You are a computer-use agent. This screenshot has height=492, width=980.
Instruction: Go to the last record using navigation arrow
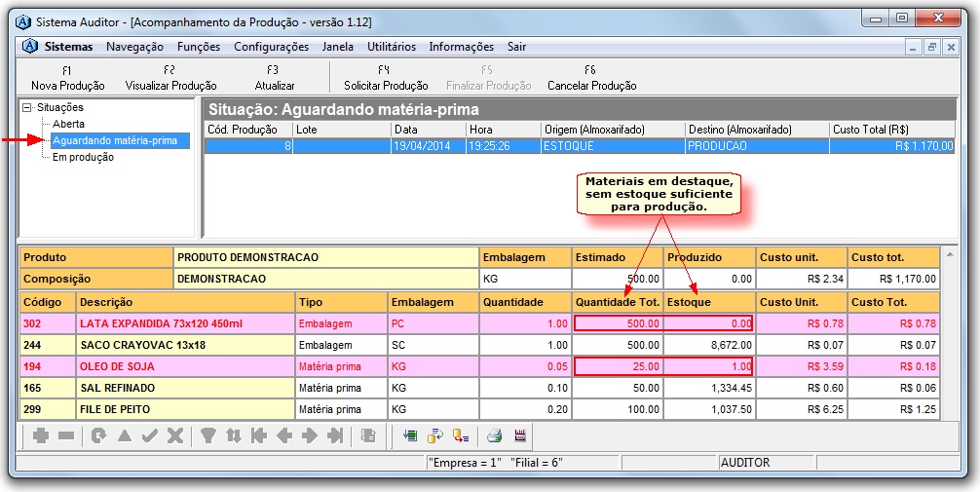(335, 436)
